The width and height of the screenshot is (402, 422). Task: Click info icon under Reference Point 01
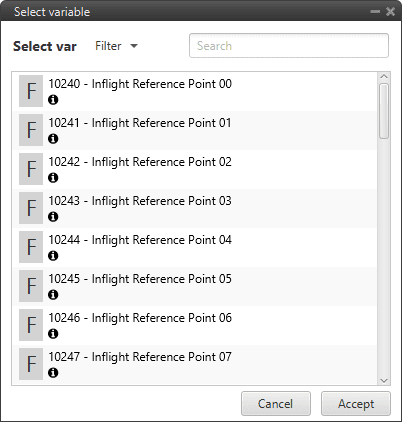coord(53,139)
